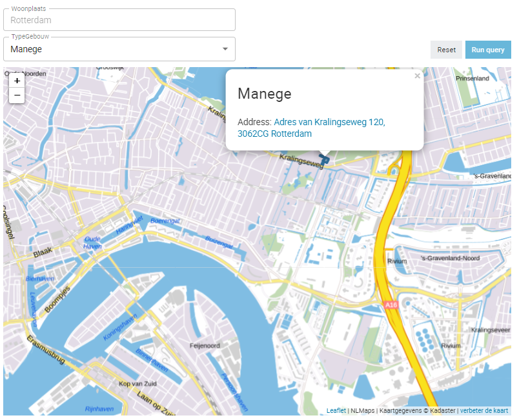This screenshot has width=528, height=420.
Task: Click the Bierhaven water label
Action: click(40, 279)
